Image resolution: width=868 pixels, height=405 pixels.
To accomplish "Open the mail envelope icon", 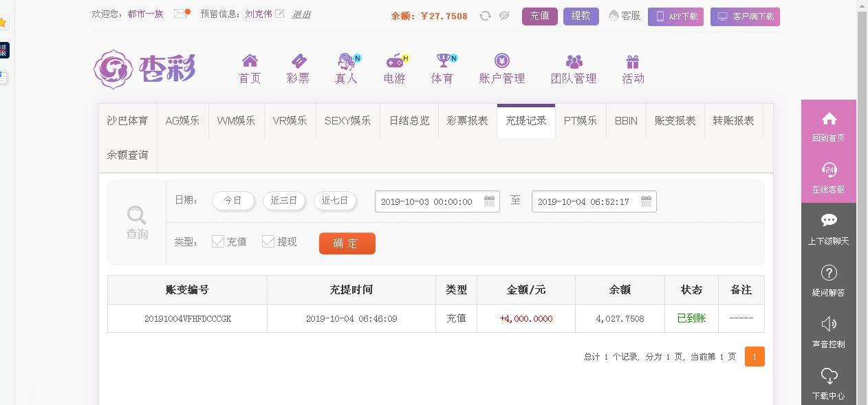I will 180,14.
